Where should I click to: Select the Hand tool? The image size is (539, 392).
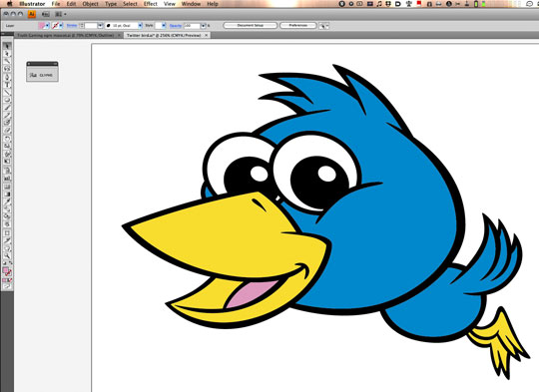[7, 248]
